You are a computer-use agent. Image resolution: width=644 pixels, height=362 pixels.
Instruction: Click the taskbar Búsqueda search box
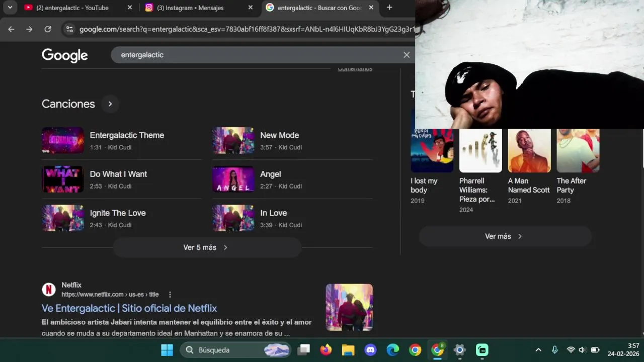pos(236,350)
